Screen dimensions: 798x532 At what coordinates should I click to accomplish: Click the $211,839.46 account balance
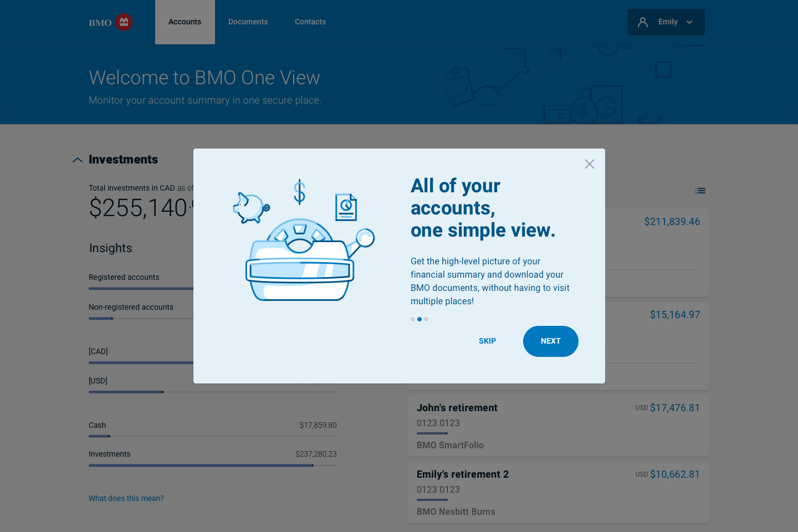672,222
